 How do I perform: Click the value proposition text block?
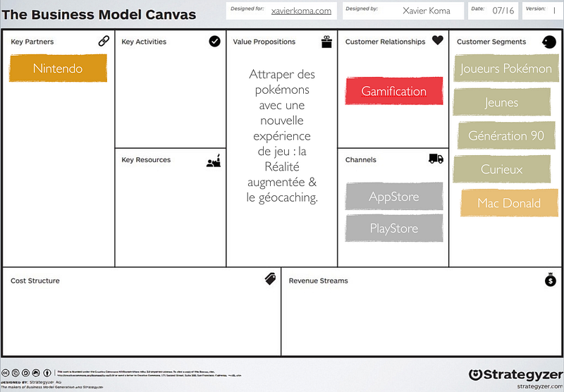pos(282,135)
